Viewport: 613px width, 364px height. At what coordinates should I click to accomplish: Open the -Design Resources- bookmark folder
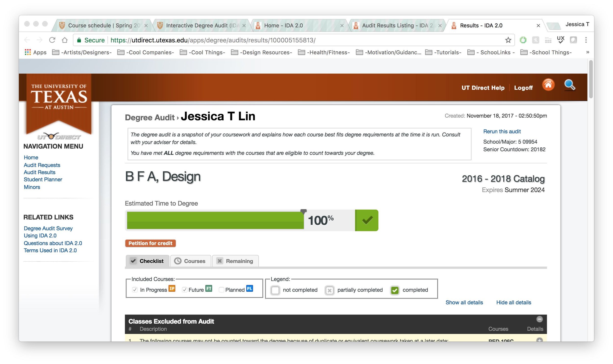(x=261, y=52)
